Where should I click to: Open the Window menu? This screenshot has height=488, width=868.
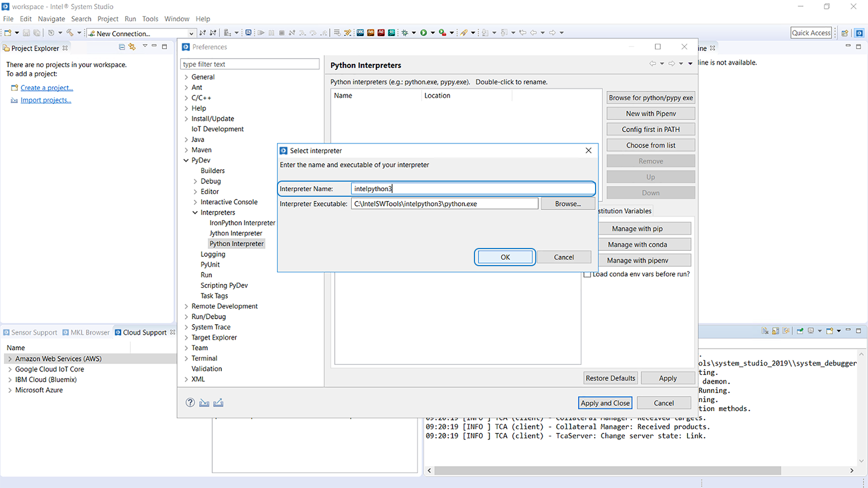(x=176, y=19)
